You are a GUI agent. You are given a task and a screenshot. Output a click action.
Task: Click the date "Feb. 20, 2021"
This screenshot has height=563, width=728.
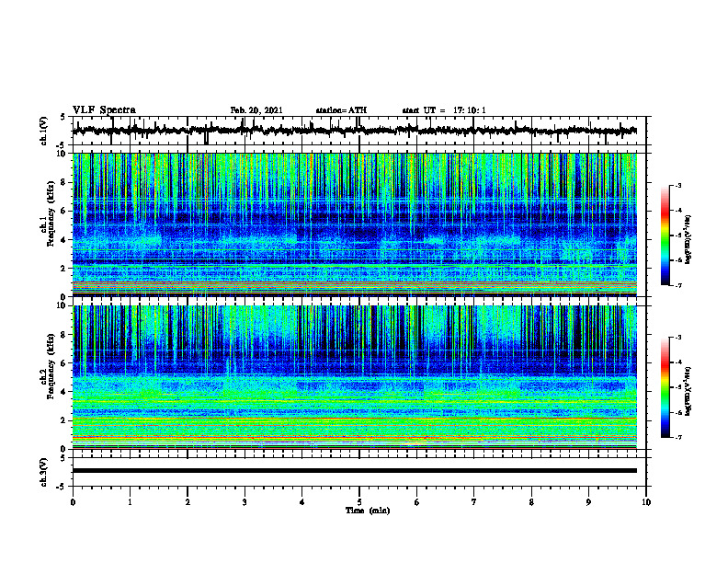click(x=256, y=110)
